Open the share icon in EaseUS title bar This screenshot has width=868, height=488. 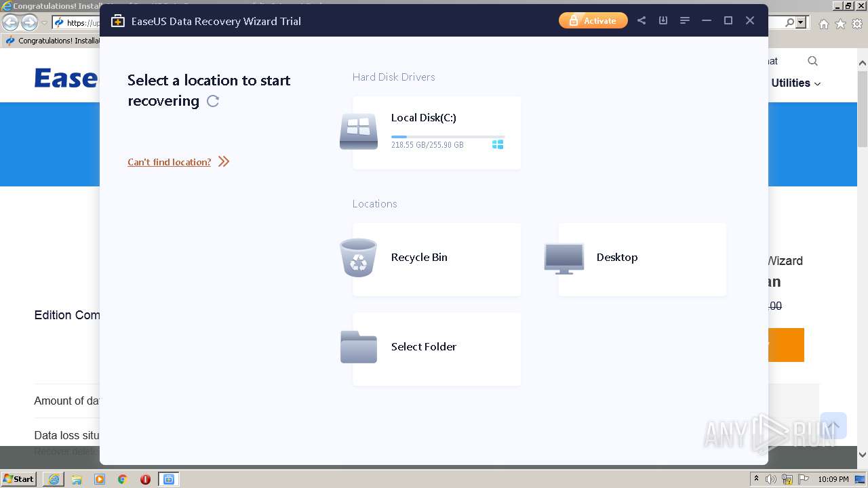(x=642, y=21)
